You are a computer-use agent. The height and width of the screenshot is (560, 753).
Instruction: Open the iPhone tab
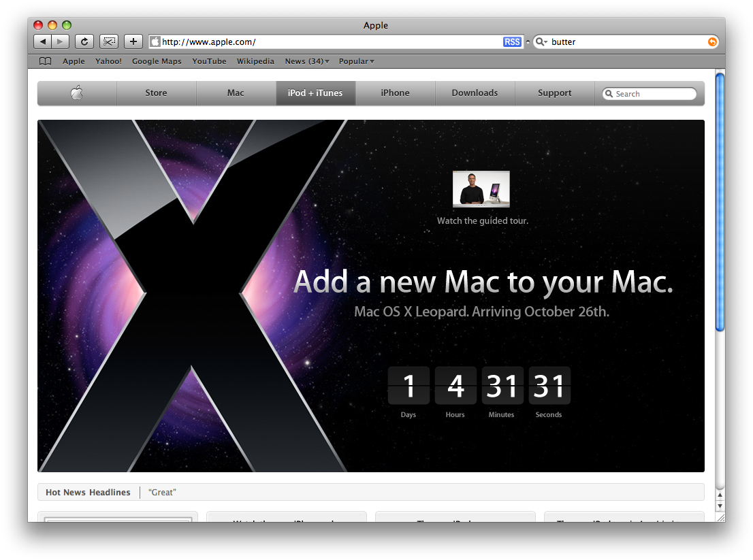(x=396, y=93)
